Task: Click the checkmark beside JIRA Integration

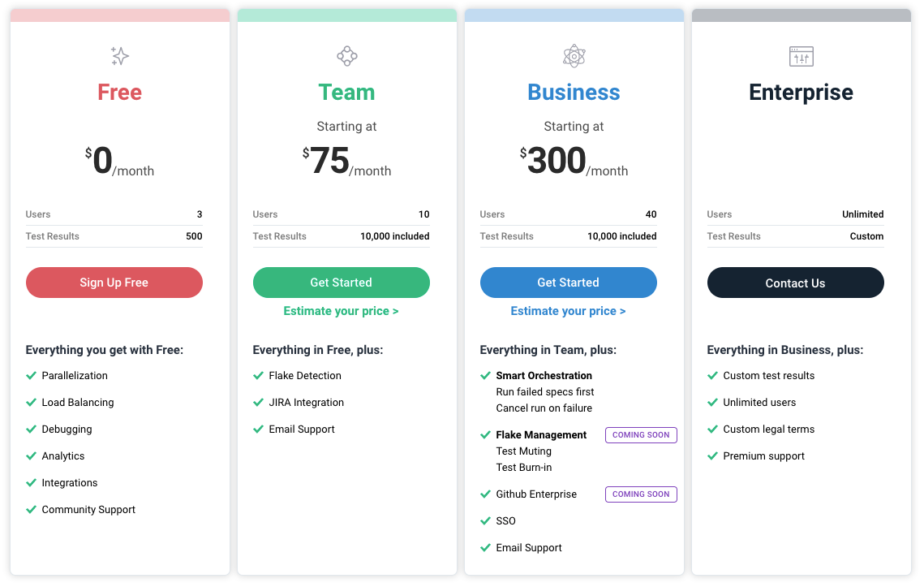Action: click(x=259, y=403)
